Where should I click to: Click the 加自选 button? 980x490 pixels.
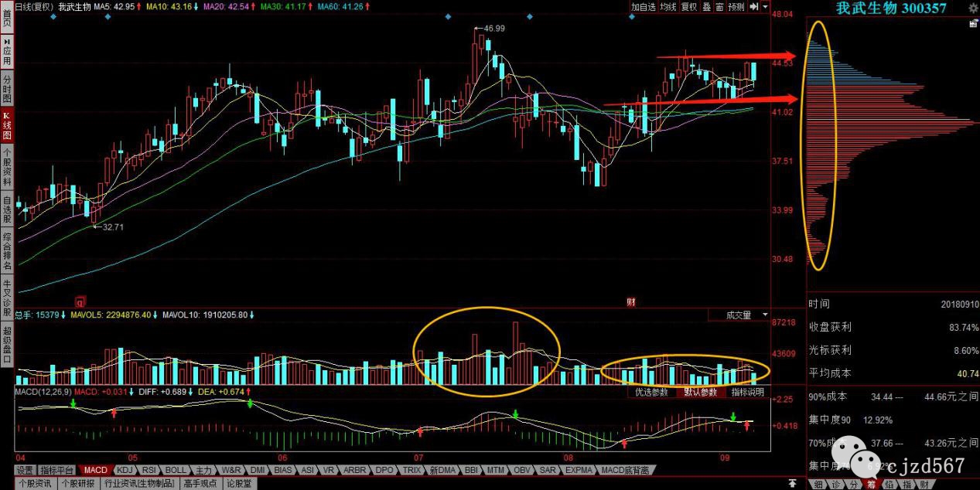click(644, 7)
